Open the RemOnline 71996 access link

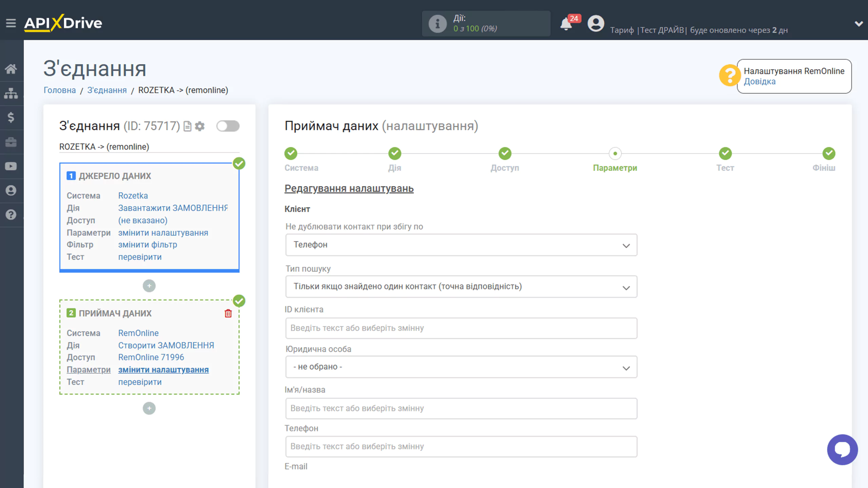tap(151, 357)
